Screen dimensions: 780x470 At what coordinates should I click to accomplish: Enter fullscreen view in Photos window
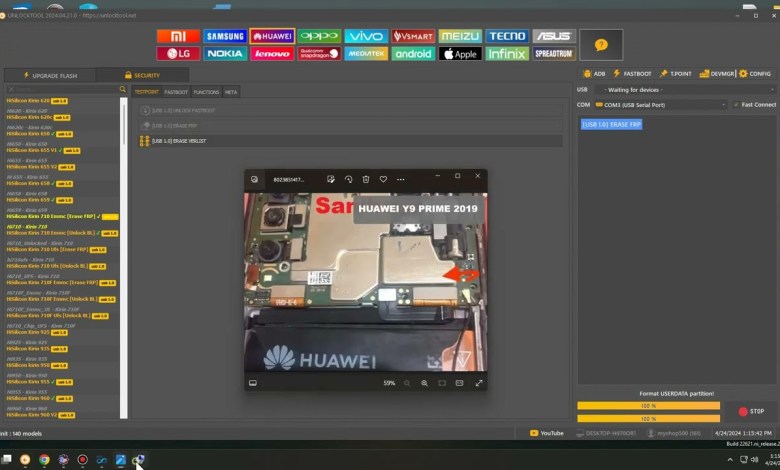(x=479, y=383)
